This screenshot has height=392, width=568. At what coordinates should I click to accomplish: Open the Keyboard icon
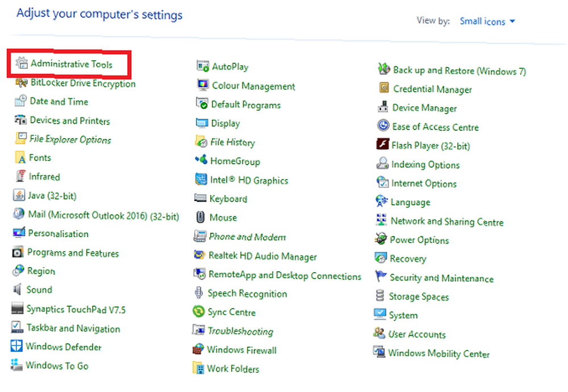click(201, 198)
